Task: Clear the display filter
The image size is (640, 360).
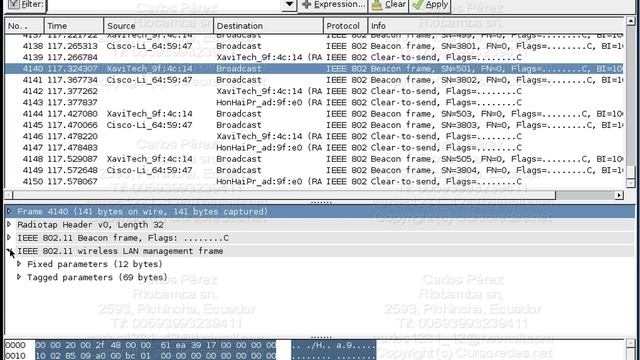Action: [x=389, y=5]
